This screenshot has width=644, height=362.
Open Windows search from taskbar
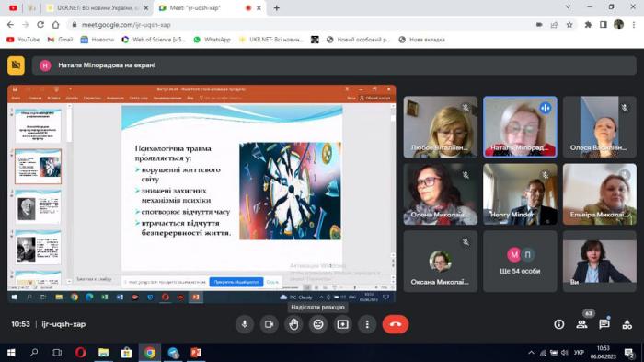coord(34,353)
